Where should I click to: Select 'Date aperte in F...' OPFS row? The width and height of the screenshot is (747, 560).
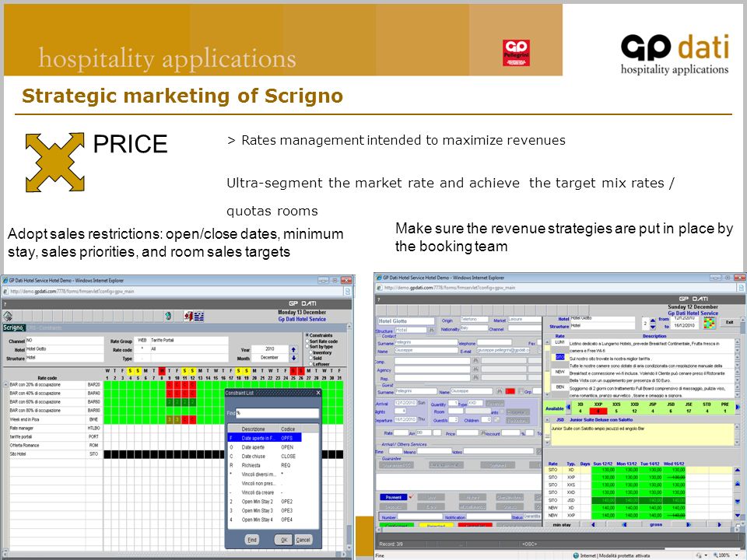point(265,438)
